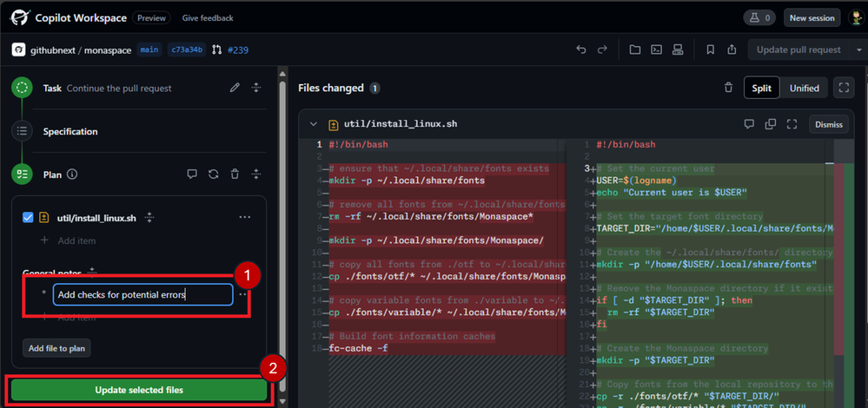
Task: Open options menu beside general note item
Action: [x=242, y=294]
